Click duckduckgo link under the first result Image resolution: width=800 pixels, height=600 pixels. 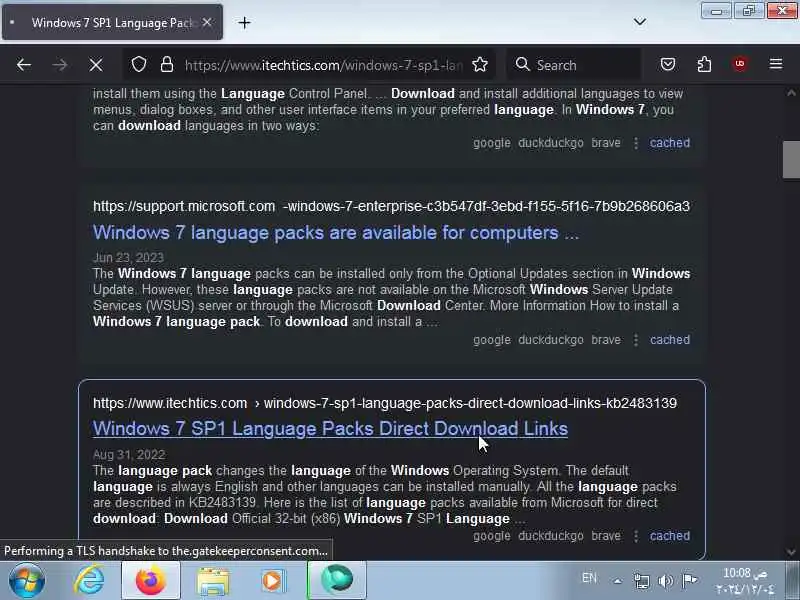click(x=551, y=143)
